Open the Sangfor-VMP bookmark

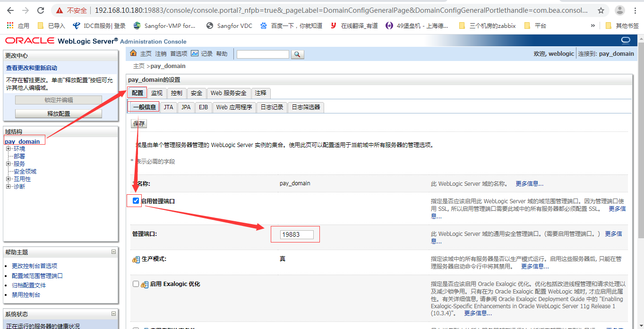[x=164, y=26]
